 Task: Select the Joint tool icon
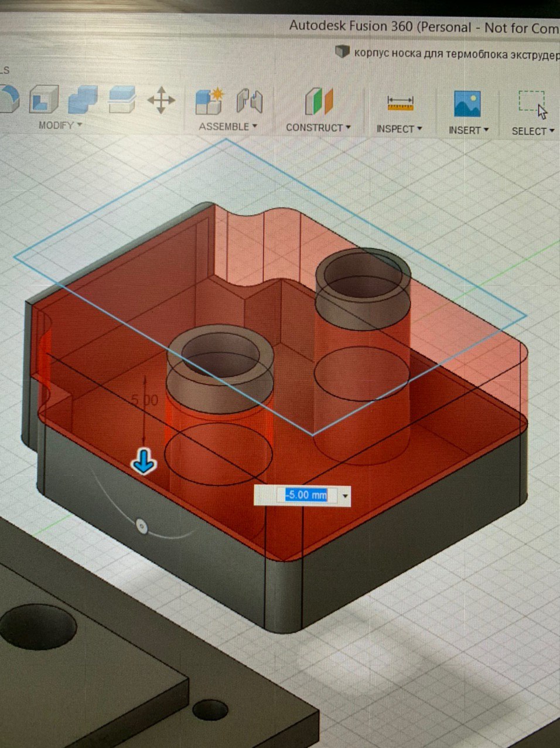click(x=250, y=101)
